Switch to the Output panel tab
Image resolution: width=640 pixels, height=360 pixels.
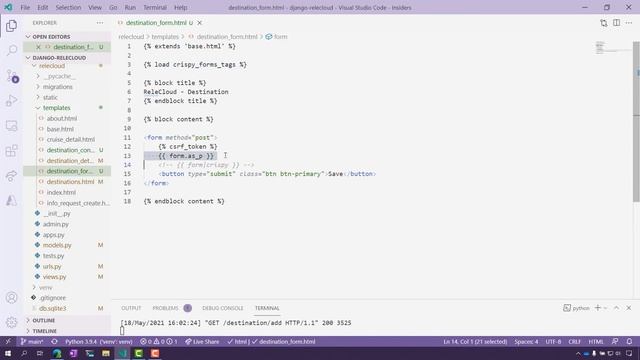pos(131,308)
